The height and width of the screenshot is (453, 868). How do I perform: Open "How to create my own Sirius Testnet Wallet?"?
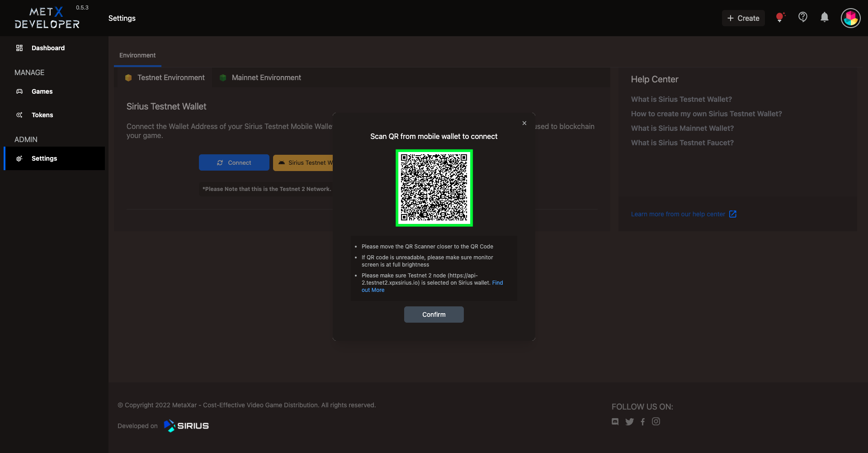click(706, 114)
